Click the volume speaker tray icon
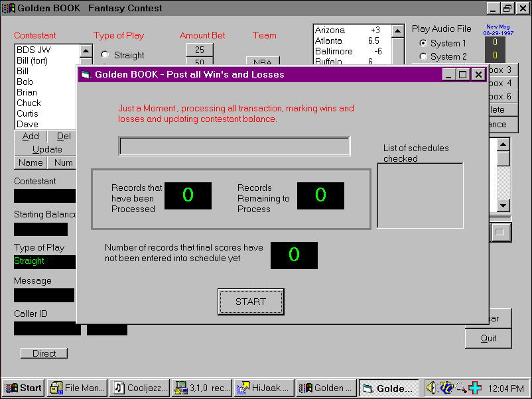The height and width of the screenshot is (399, 532). click(x=431, y=388)
